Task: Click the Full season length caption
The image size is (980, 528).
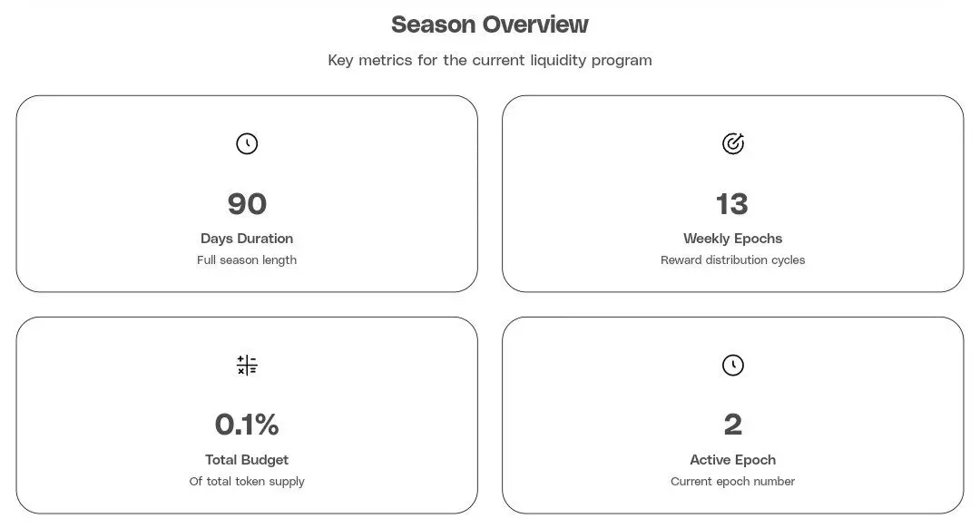Action: point(247,260)
